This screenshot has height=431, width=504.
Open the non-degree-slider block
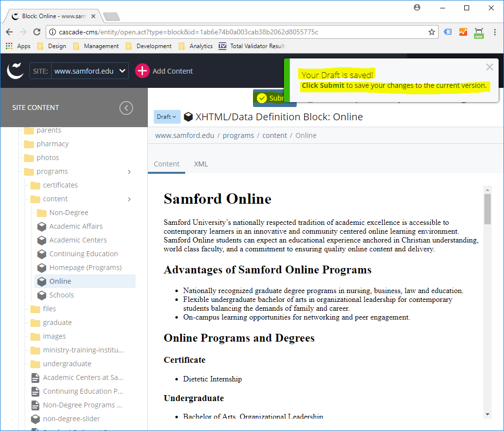click(65, 419)
